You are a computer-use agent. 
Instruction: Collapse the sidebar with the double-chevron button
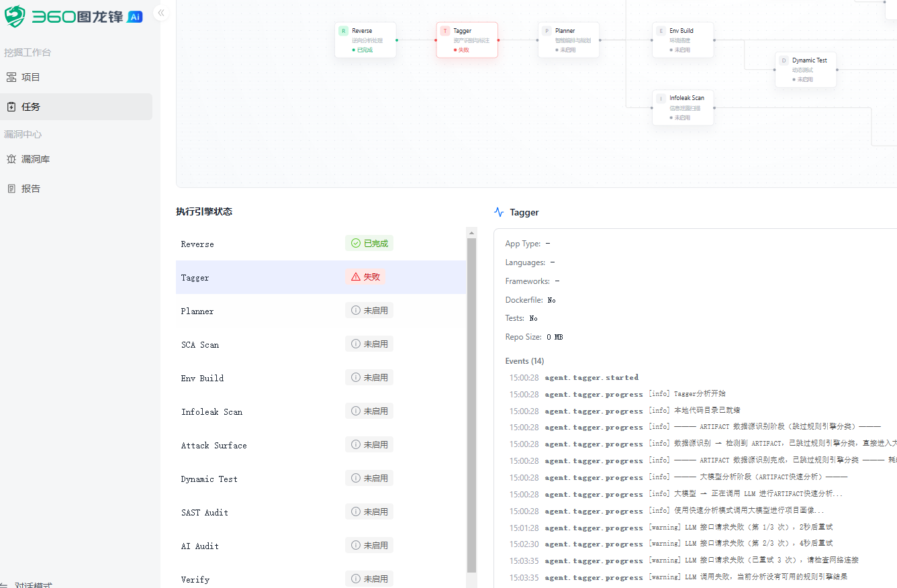click(x=161, y=13)
